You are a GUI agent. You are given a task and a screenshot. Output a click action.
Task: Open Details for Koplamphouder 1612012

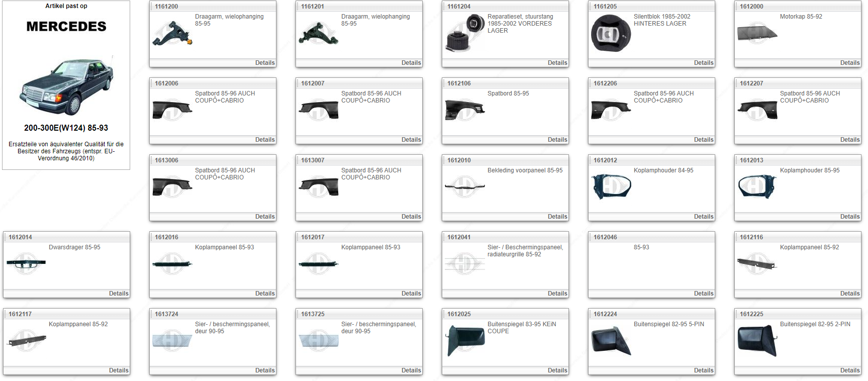coord(704,217)
